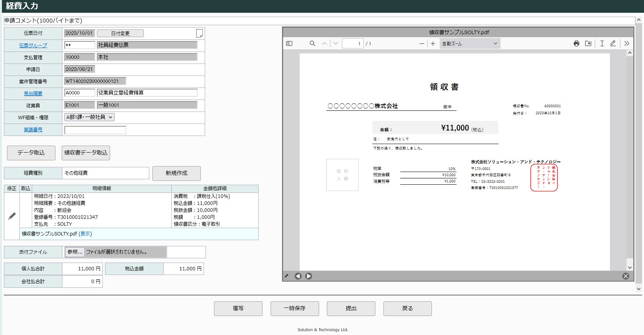Click the 申請コメント input field
This screenshot has width=644, height=335.
[319, 21]
